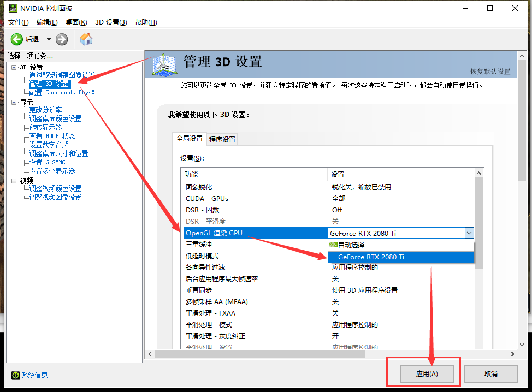Open 设置多个显示器 task
532x392 pixels.
tap(52, 171)
